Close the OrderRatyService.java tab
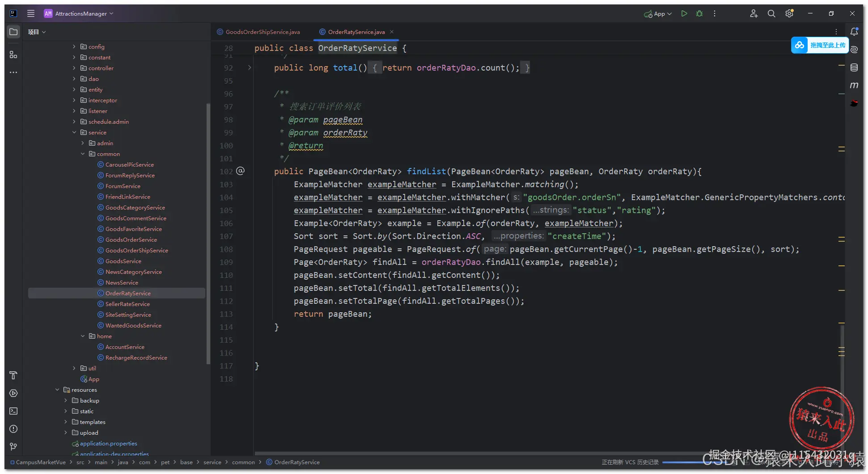 (x=392, y=32)
